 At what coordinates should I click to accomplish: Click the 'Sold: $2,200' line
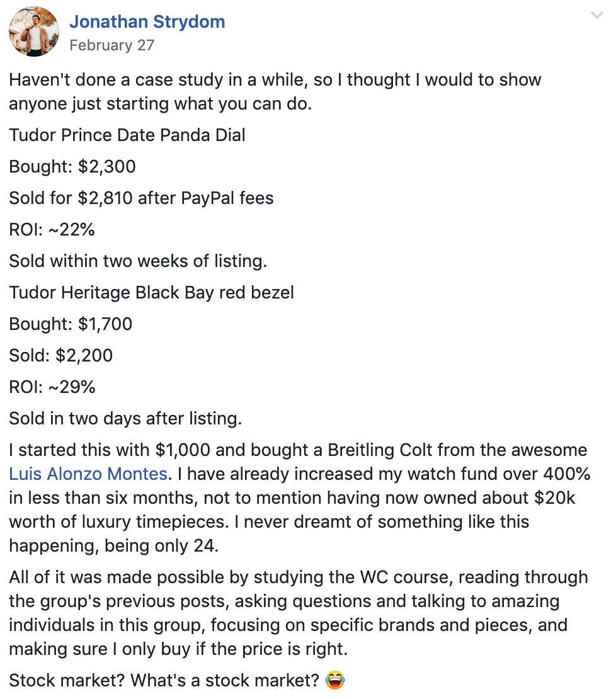(61, 355)
